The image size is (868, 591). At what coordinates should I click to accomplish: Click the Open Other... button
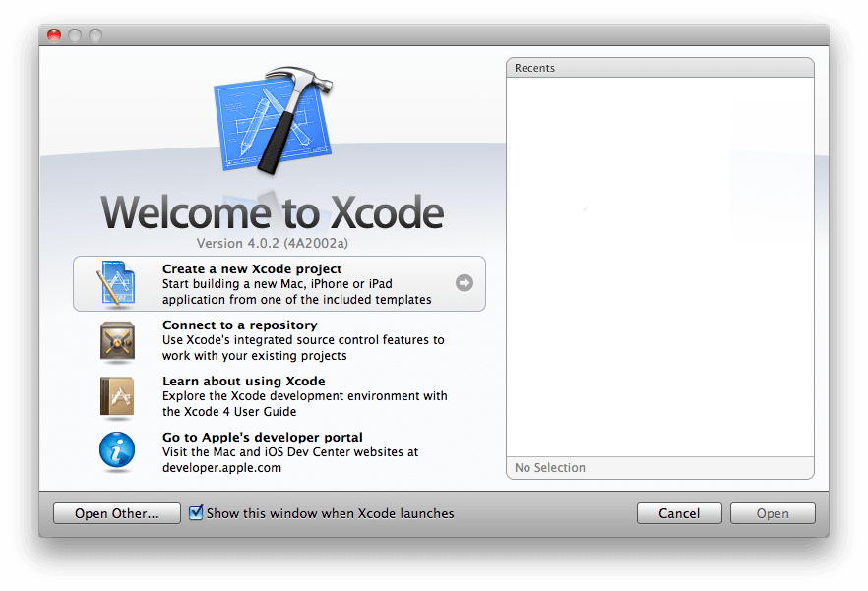(x=117, y=513)
